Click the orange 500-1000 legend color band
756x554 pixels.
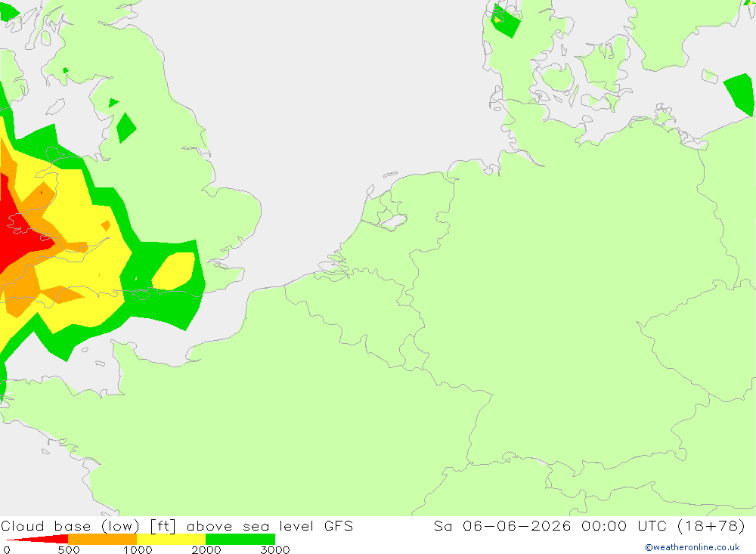(102, 539)
